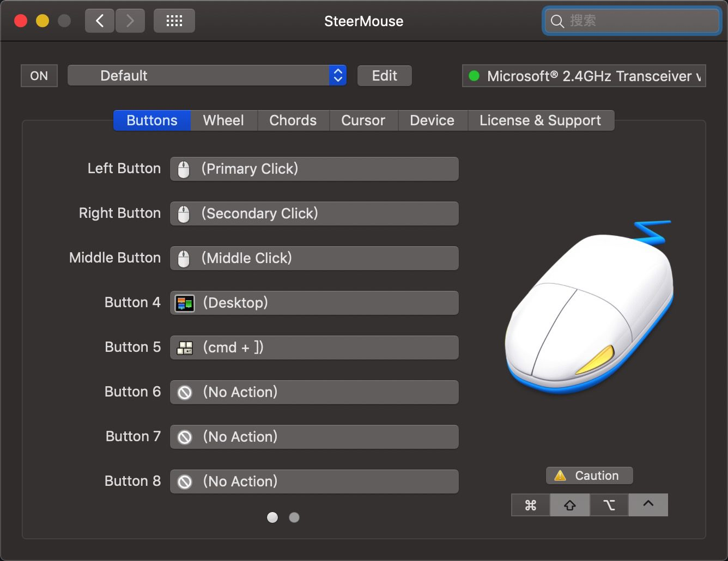Go to the second page indicator dot
The image size is (728, 561).
294,517
